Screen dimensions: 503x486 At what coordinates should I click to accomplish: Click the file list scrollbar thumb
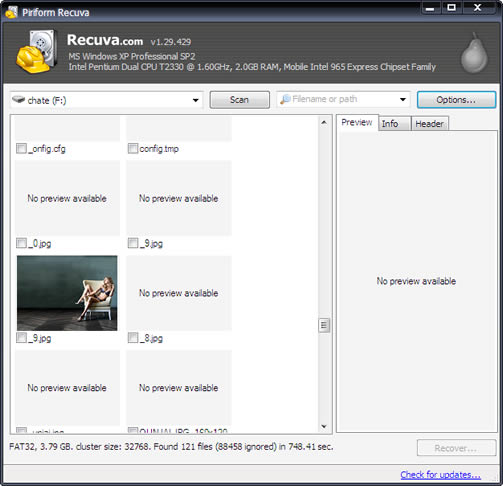tap(324, 325)
